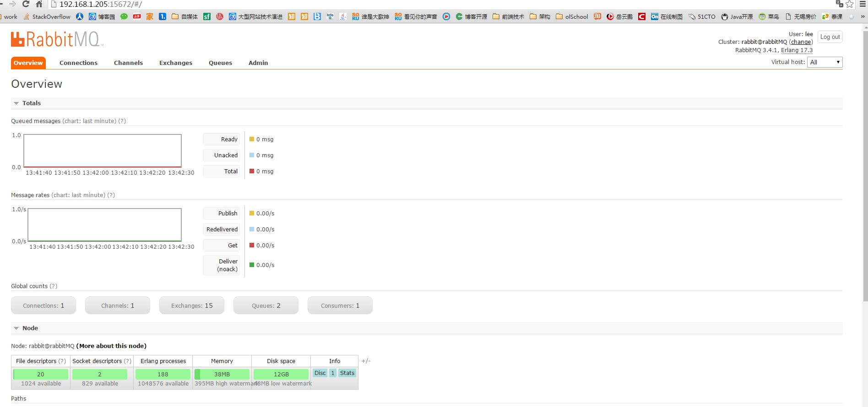Open the 51CTO bookmark

tap(702, 16)
